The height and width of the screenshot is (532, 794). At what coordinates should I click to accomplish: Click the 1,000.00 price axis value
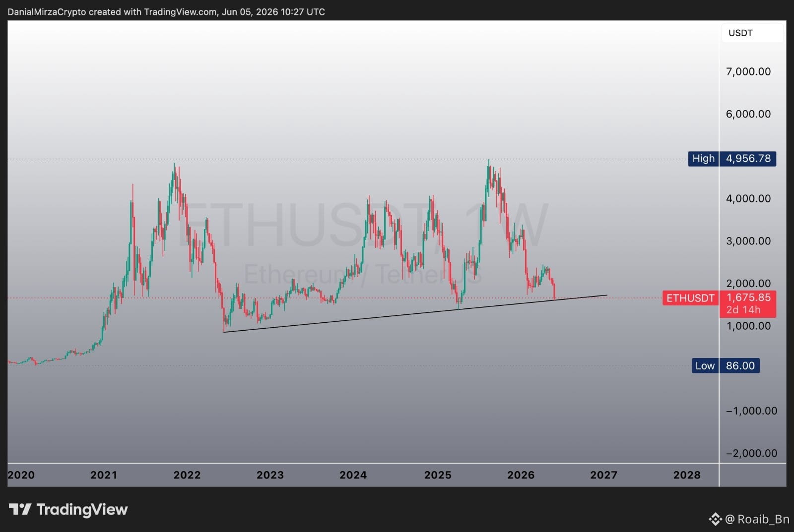(x=748, y=326)
